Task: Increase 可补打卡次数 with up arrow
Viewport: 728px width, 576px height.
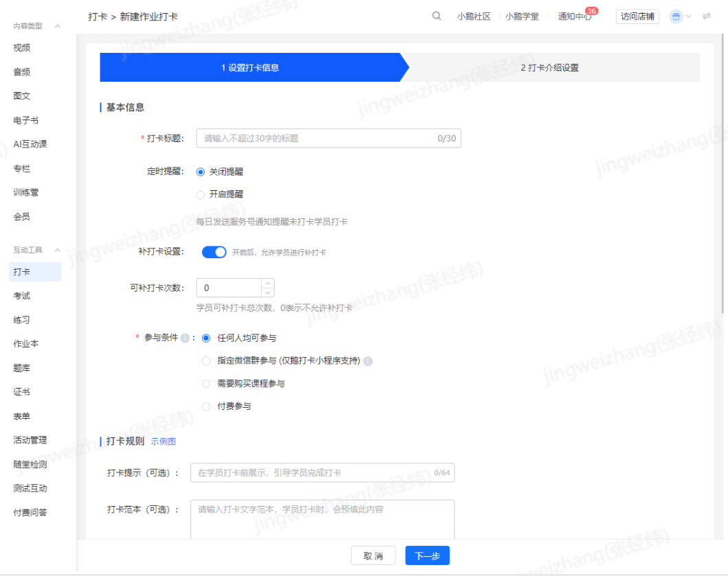Action: (267, 283)
